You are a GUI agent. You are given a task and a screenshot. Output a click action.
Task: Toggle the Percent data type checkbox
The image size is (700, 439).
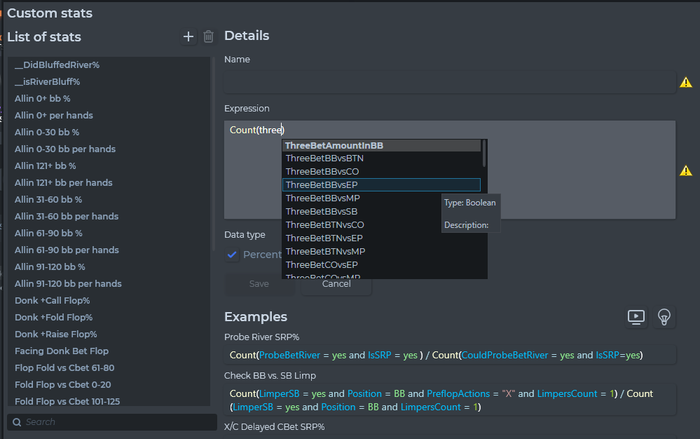[232, 255]
